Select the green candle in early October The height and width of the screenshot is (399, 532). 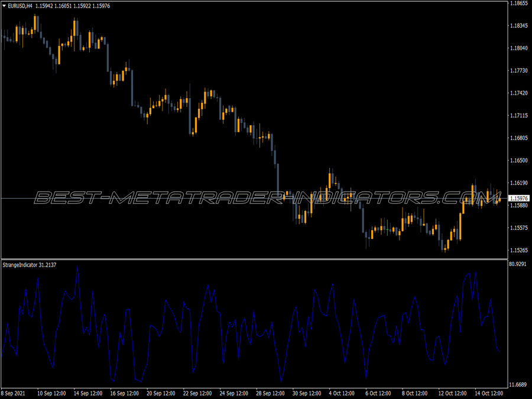click(x=387, y=228)
